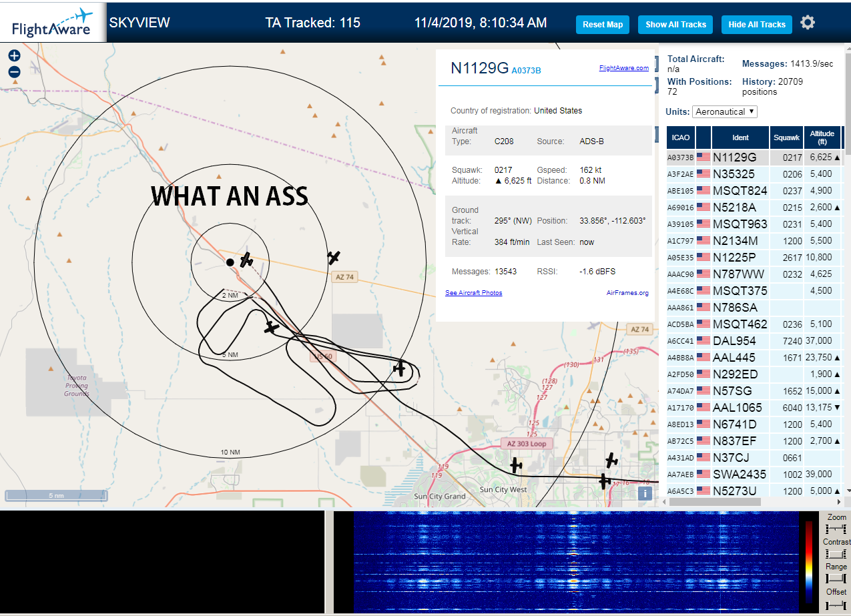The image size is (851, 616).
Task: Sort the table by ICAO column header
Action: tap(681, 137)
